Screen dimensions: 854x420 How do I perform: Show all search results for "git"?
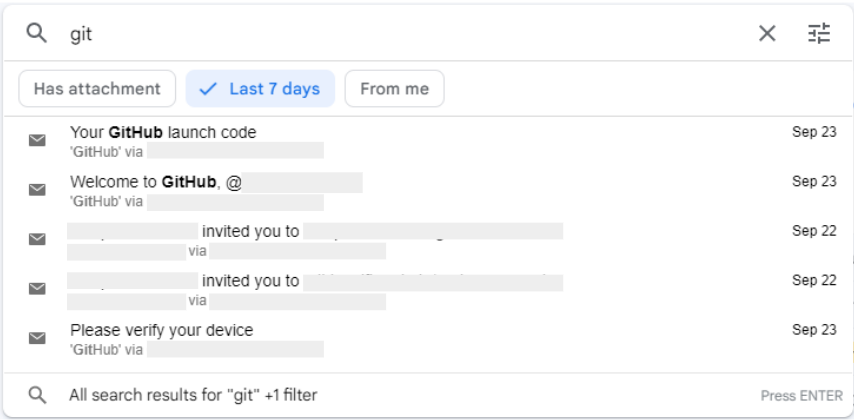(428, 395)
